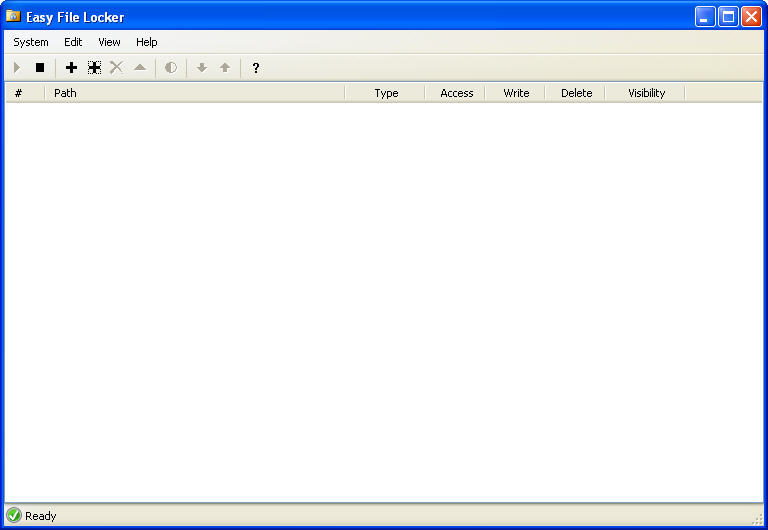Open the System menu
Image resolution: width=768 pixels, height=530 pixels.
coord(31,42)
